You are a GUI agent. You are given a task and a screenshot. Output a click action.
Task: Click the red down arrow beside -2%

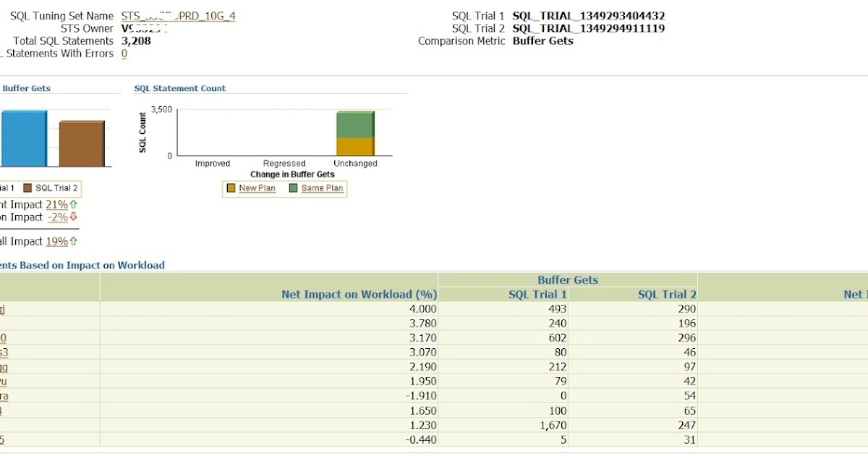pos(73,217)
